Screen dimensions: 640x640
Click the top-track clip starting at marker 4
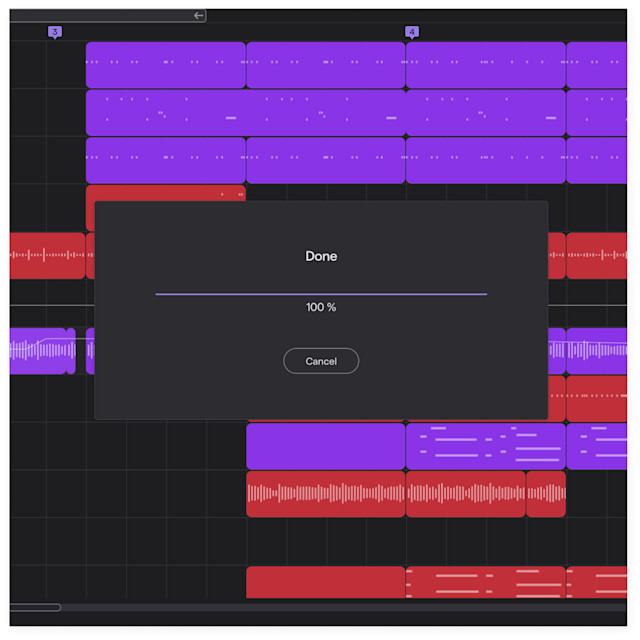[485, 65]
